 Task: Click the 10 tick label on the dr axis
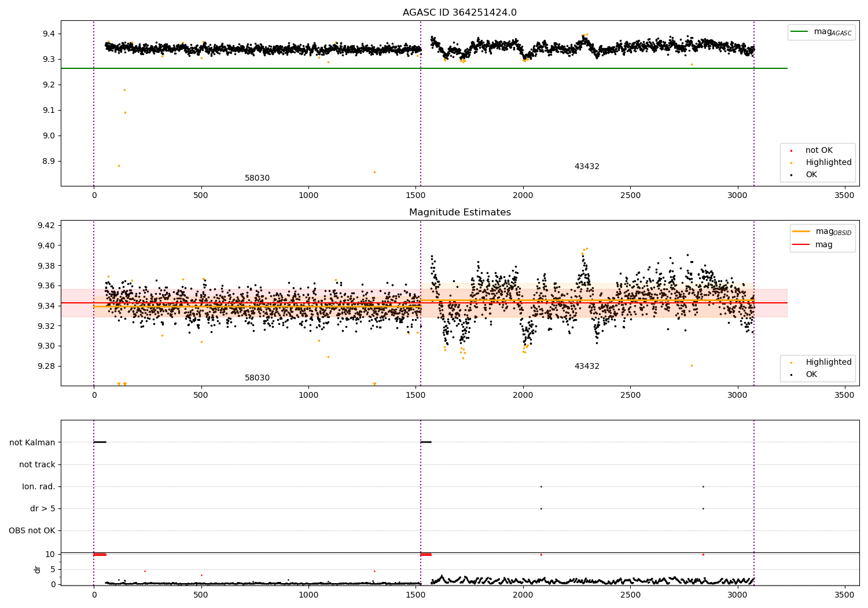point(50,554)
